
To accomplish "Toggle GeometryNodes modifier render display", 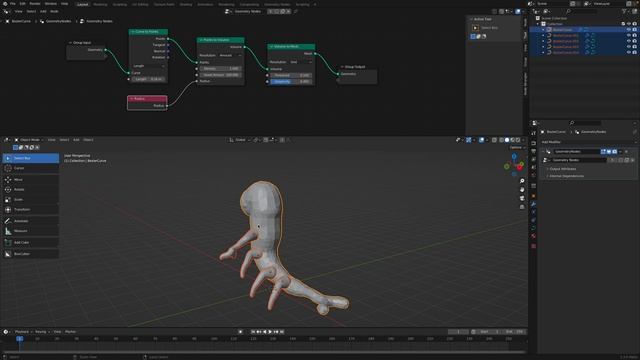I will point(614,152).
